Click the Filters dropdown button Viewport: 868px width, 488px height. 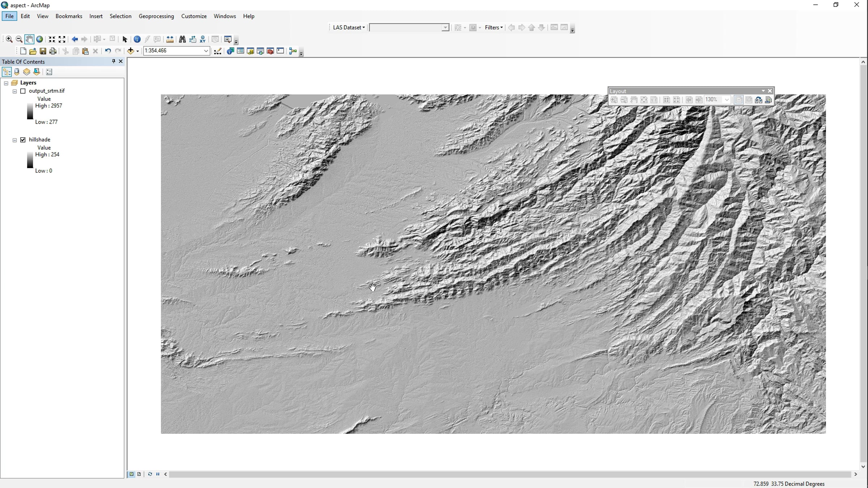pyautogui.click(x=493, y=27)
